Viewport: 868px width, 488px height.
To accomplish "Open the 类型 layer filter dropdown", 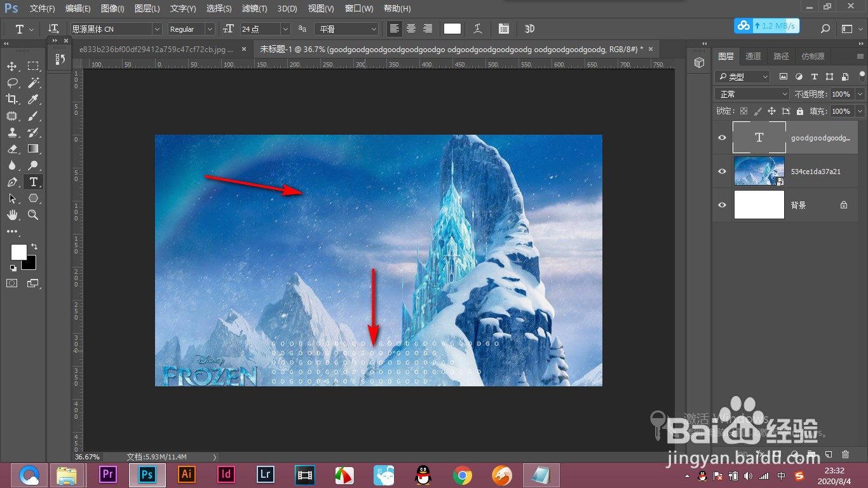I will pyautogui.click(x=742, y=76).
